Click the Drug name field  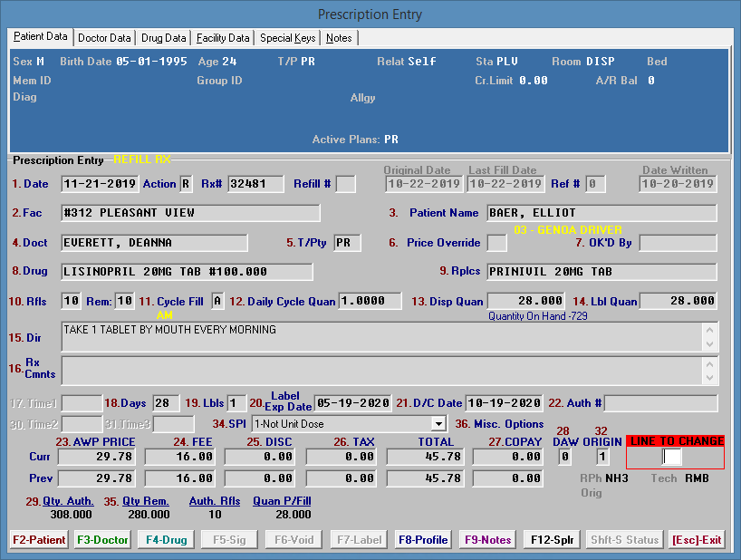coord(187,272)
